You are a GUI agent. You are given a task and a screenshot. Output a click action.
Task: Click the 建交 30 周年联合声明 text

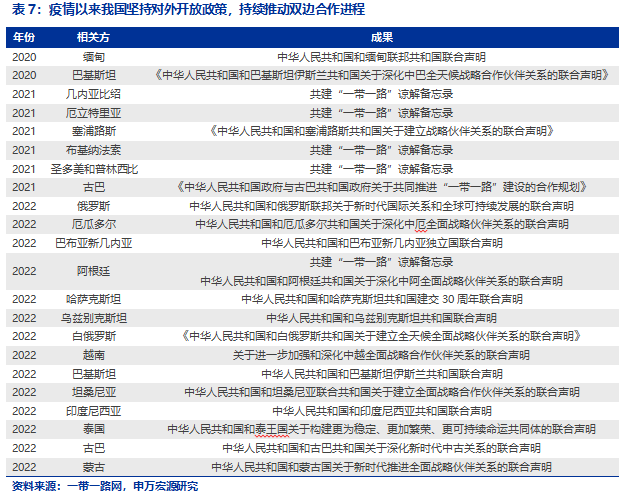(382, 299)
